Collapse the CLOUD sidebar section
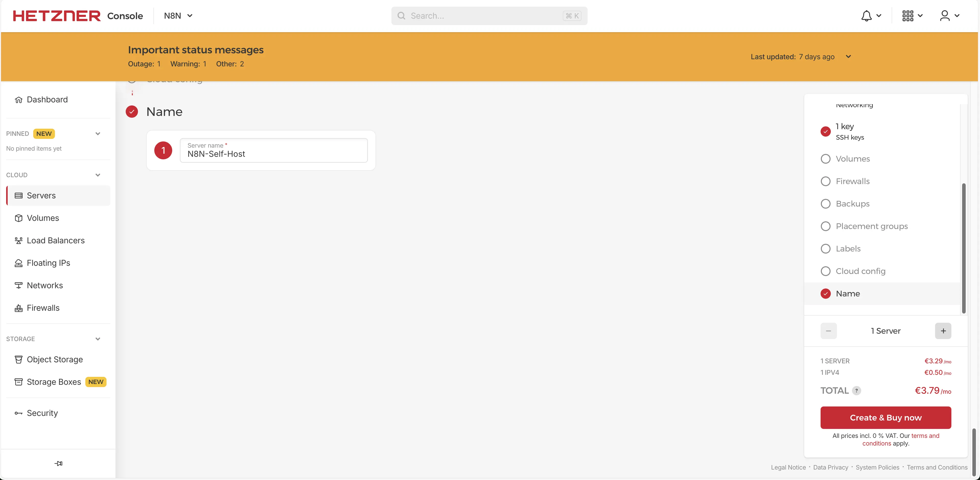 tap(98, 175)
